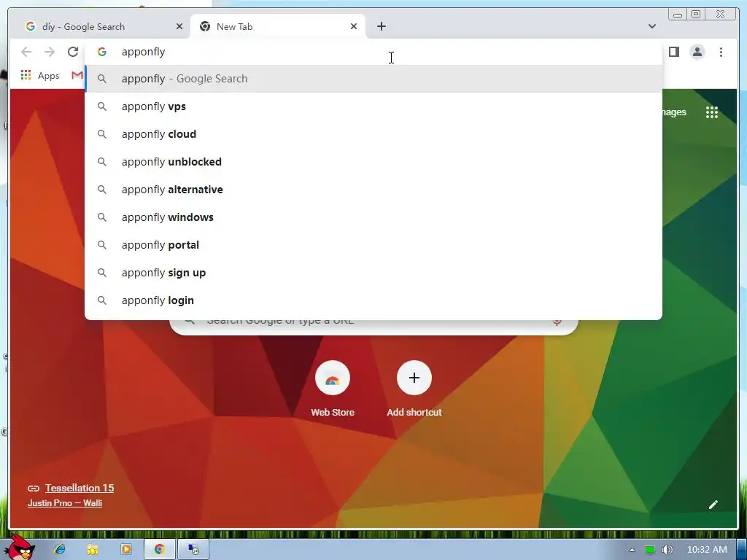This screenshot has height=560, width=747.
Task: Click the customize page pencil icon
Action: 713,505
